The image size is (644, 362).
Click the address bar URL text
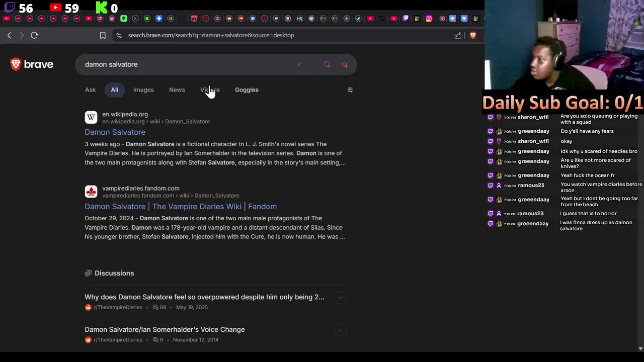(211, 35)
